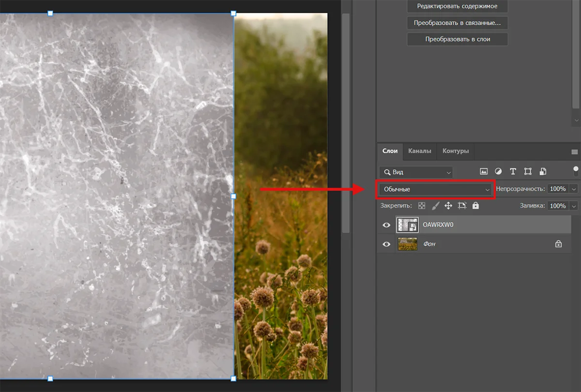
Task: Lock image pixels brush icon
Action: pos(435,206)
